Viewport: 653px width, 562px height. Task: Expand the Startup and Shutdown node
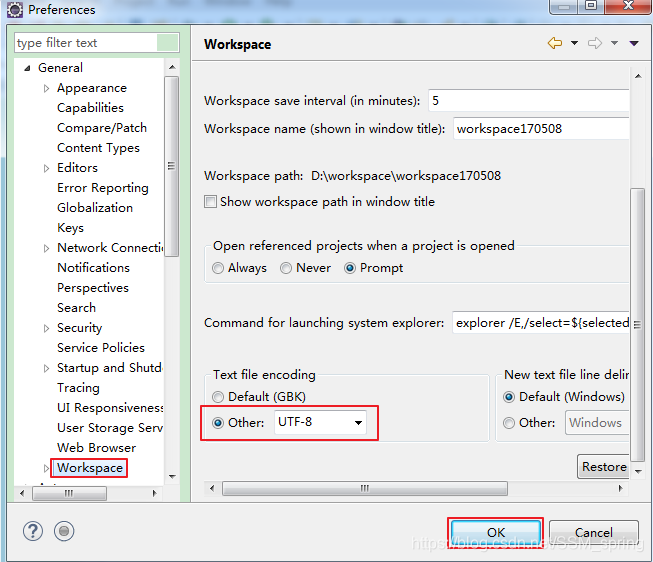coord(46,368)
